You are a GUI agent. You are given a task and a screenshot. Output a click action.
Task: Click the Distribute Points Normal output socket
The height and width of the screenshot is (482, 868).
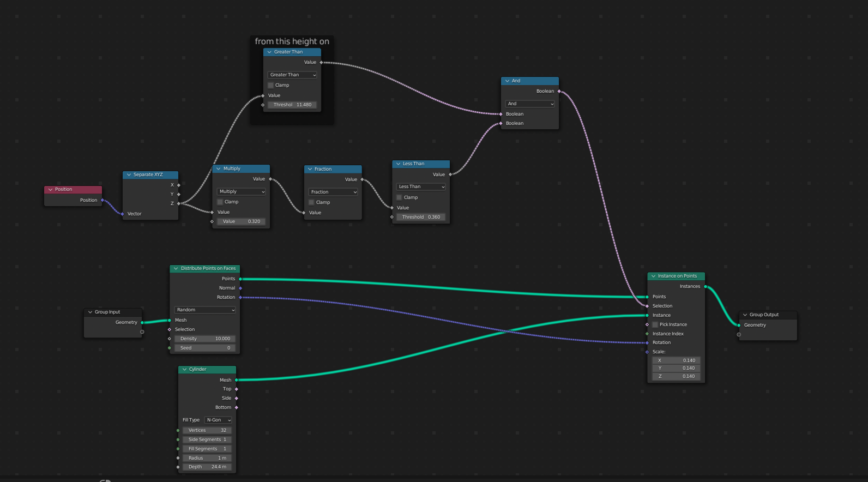240,288
